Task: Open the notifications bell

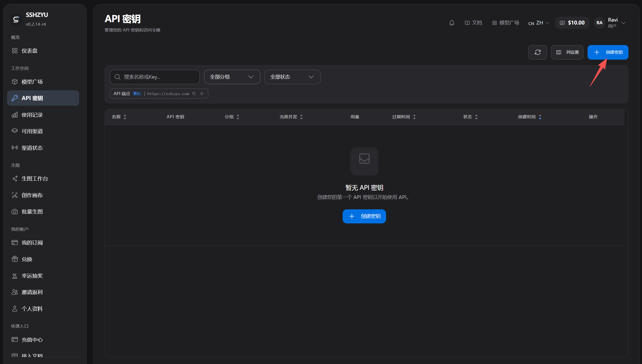Action: 452,23
